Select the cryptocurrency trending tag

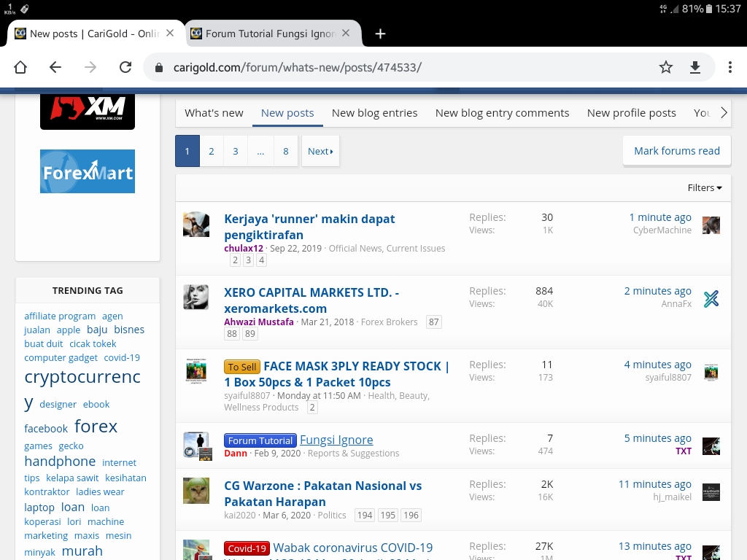tap(82, 389)
